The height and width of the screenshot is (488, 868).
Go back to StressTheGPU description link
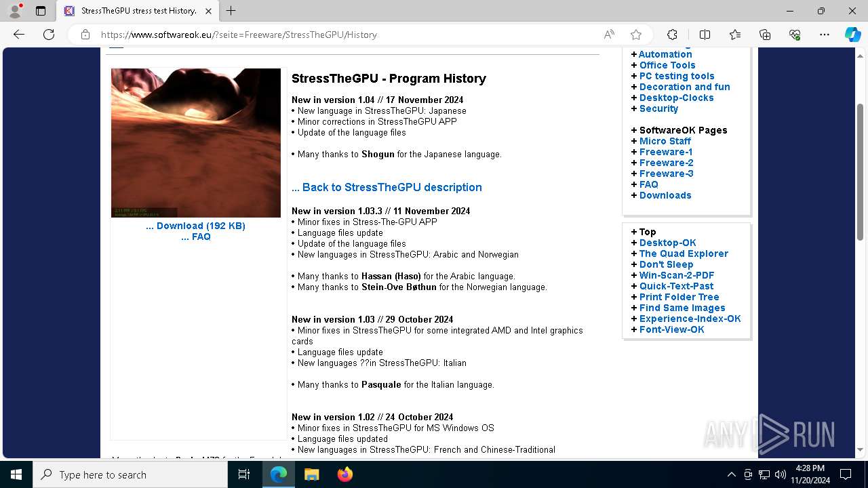(387, 187)
